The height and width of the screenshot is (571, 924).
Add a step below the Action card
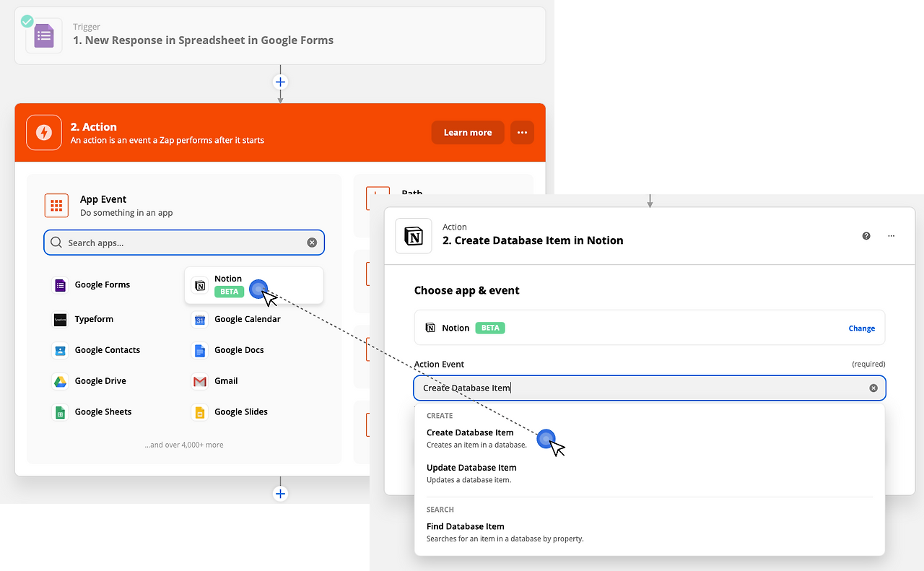(281, 494)
